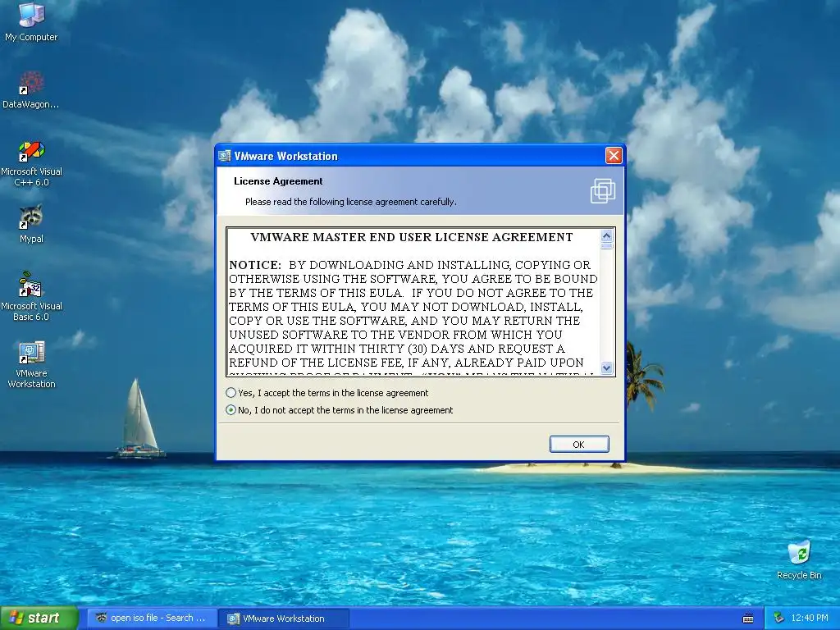
Task: Click 'Please read the following license agreement' text
Action: tap(351, 202)
